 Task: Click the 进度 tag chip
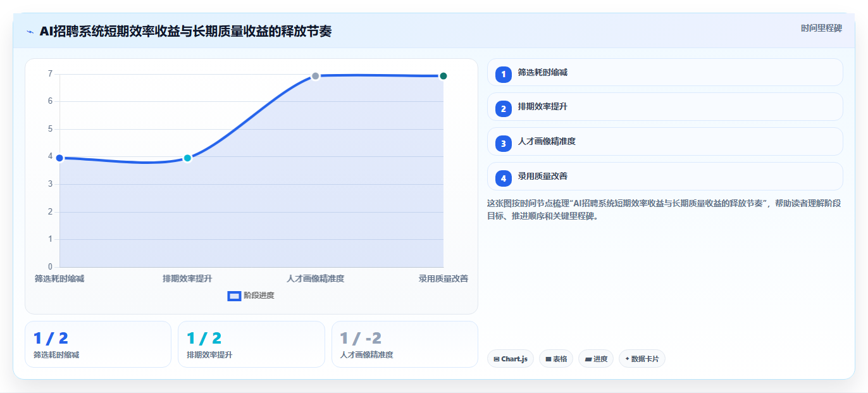(596, 359)
